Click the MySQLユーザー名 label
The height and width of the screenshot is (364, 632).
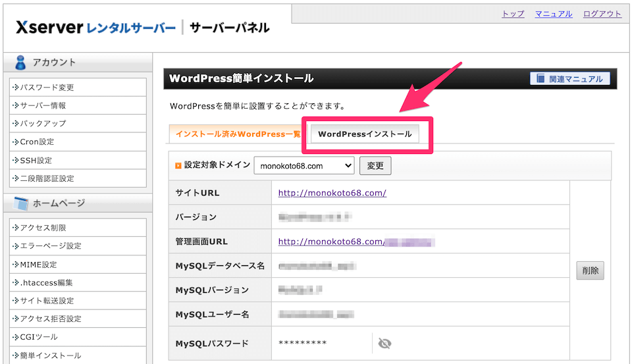pyautogui.click(x=212, y=314)
